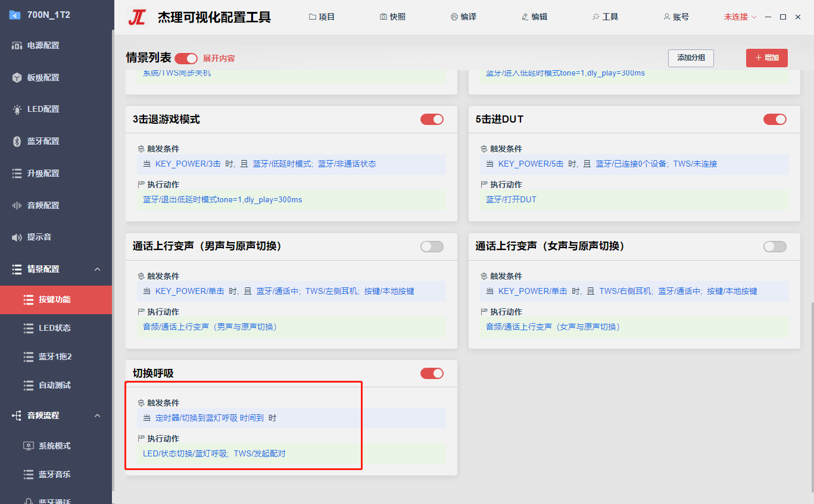
Task: Click LED/状态切换/蓝灯呼吸 action text
Action: (186, 453)
